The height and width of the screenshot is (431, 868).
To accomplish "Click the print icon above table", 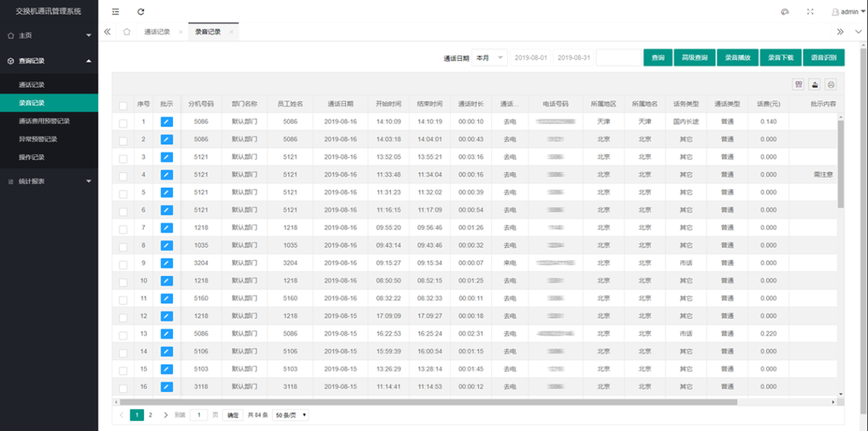I will coord(831,84).
